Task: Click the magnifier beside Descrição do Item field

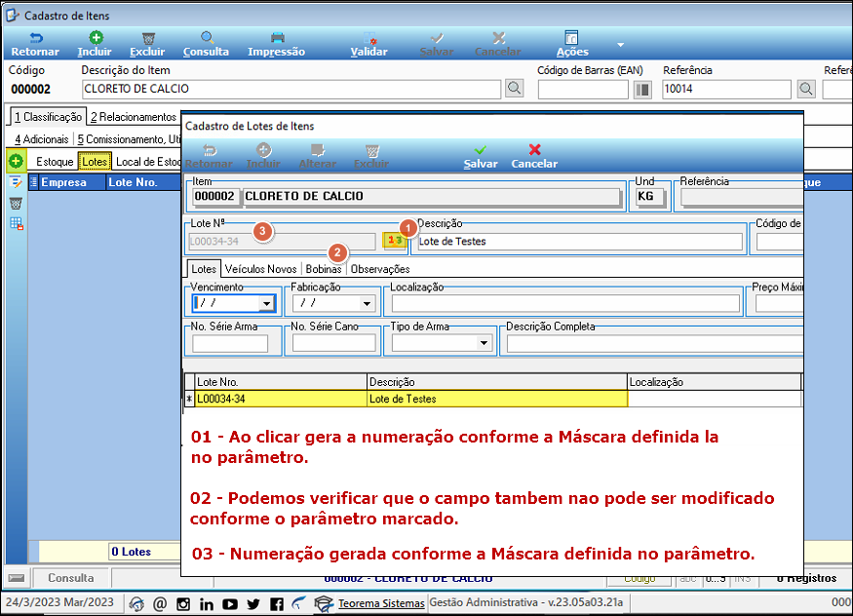Action: click(x=514, y=88)
